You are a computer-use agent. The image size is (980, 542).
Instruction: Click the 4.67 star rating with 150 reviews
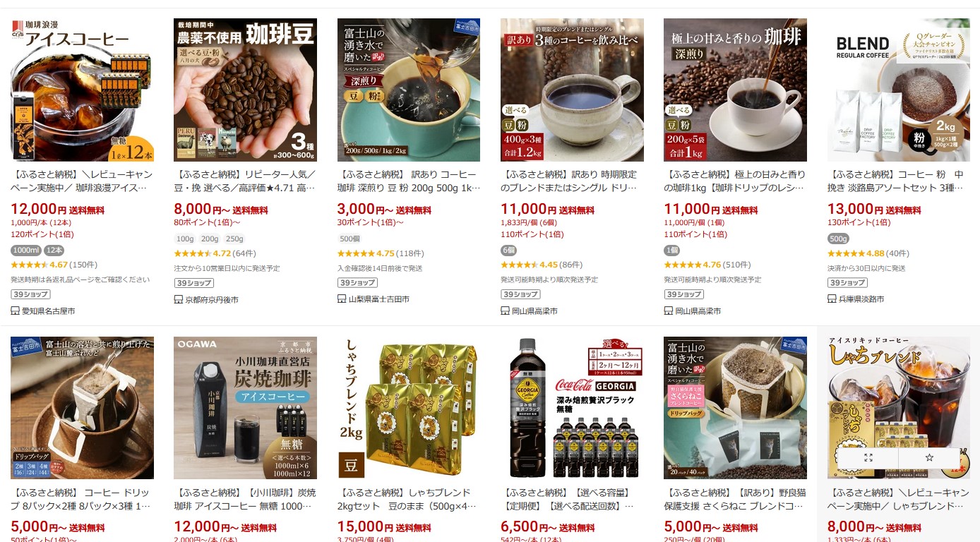click(x=54, y=265)
